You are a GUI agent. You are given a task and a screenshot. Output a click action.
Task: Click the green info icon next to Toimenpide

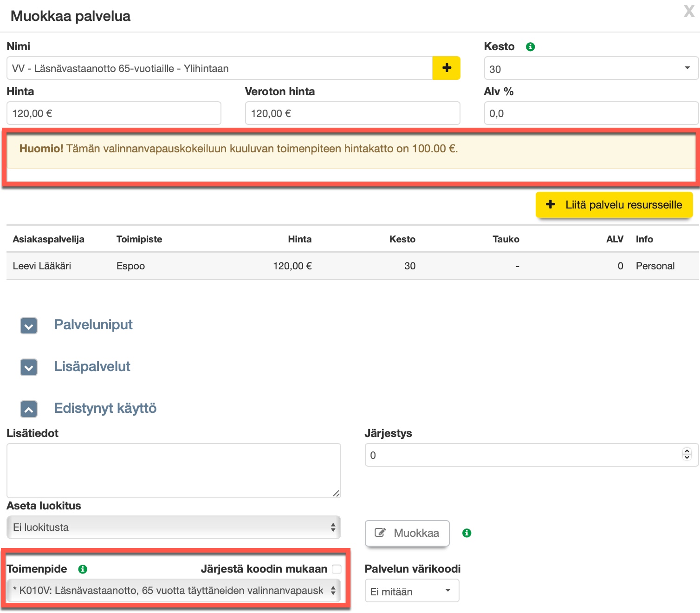(x=83, y=569)
